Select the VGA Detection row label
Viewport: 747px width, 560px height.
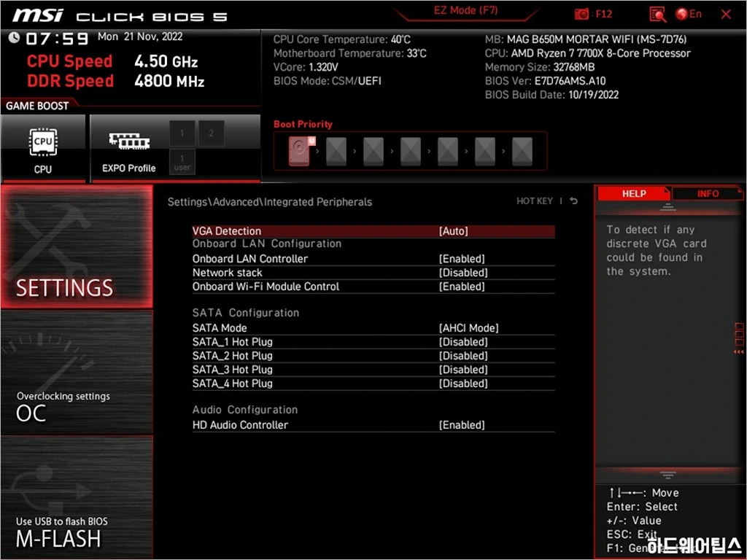pos(227,231)
